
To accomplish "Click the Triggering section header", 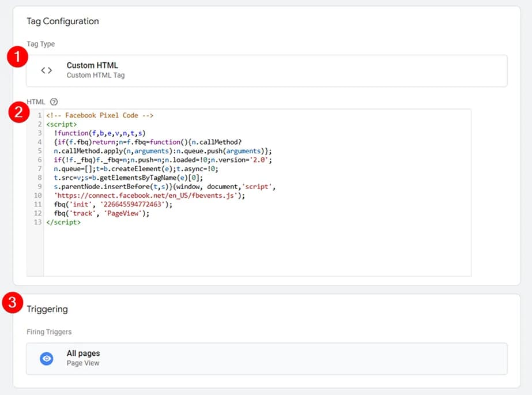I will point(47,309).
